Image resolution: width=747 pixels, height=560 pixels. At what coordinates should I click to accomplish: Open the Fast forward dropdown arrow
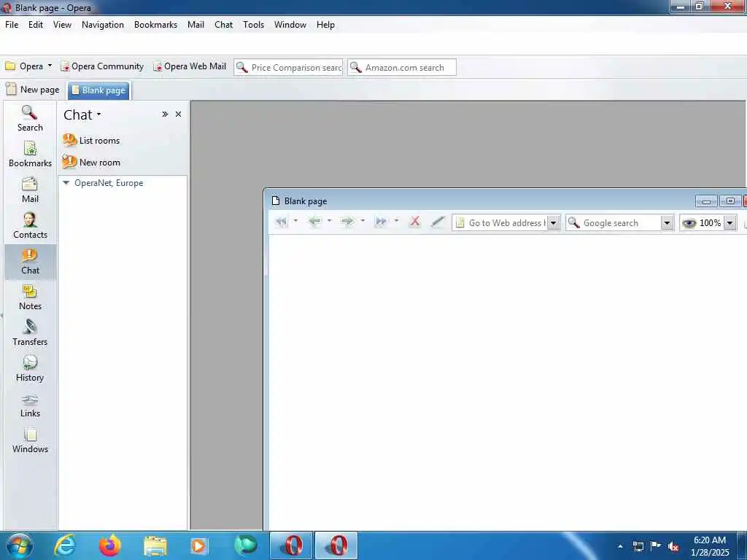[x=396, y=220]
